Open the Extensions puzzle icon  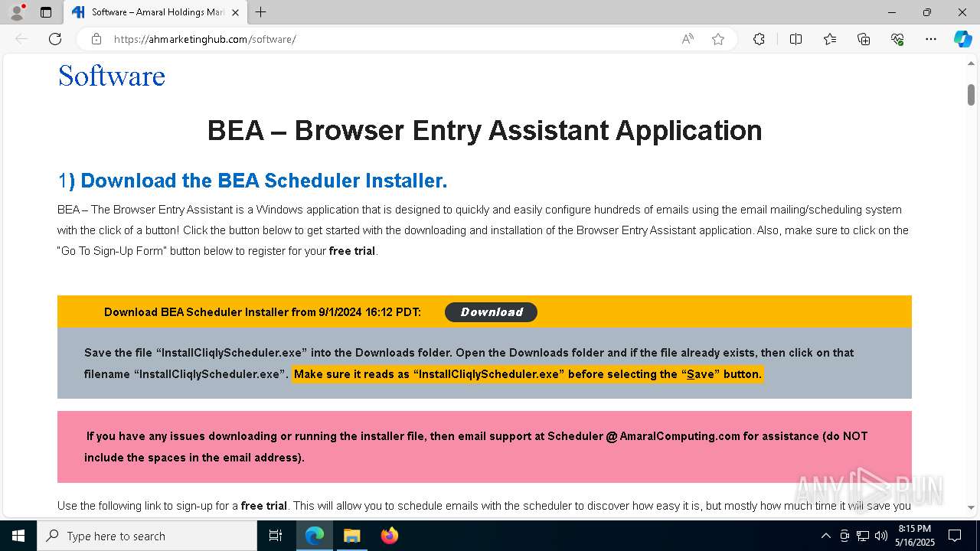point(759,39)
